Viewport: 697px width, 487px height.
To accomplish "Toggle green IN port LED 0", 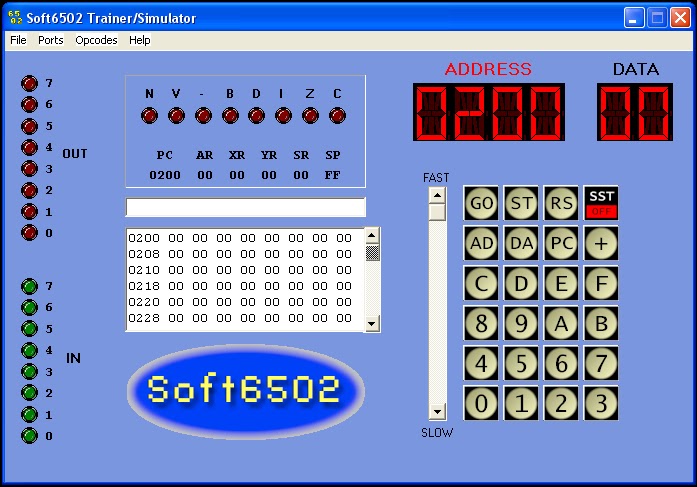I will (29, 435).
